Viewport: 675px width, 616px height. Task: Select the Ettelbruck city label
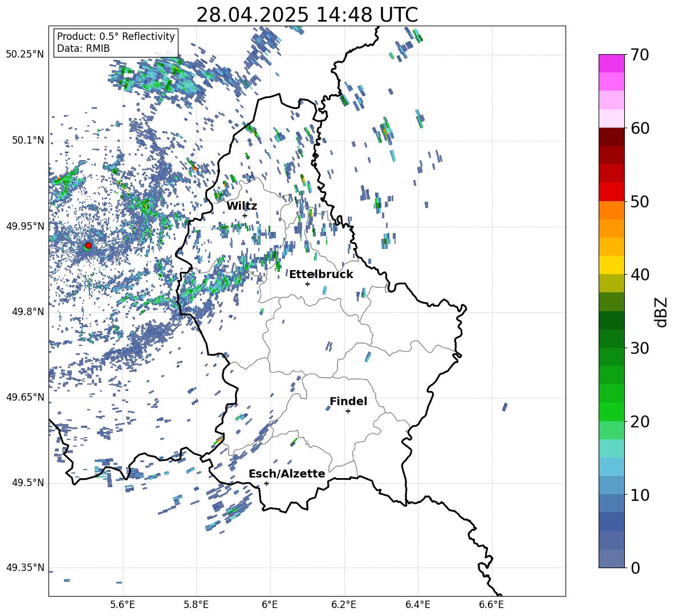[x=321, y=275]
